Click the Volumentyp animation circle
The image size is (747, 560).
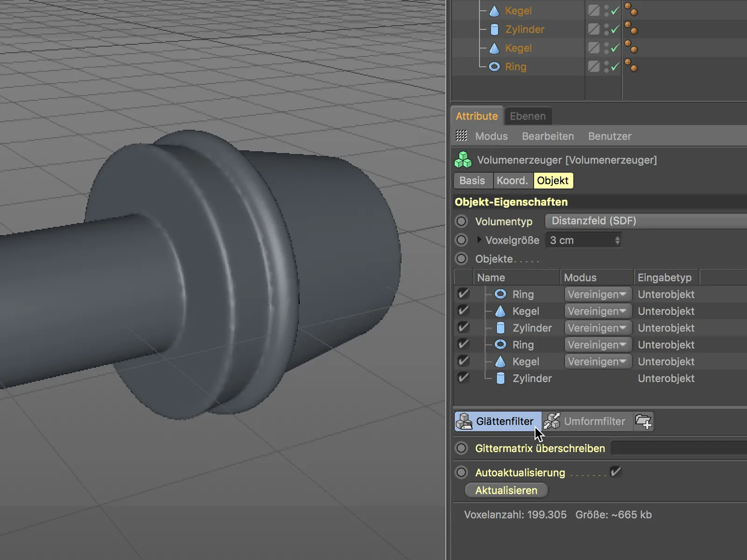(461, 221)
